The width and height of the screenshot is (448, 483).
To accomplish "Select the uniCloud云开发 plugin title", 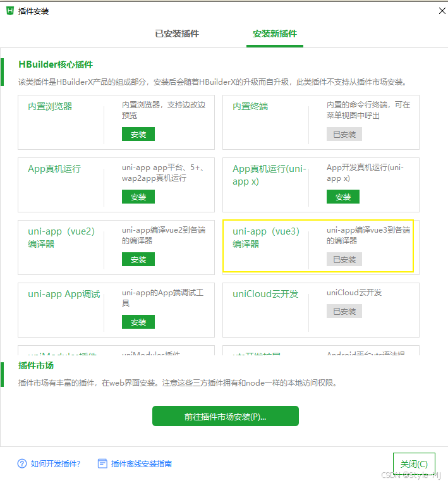I will click(x=265, y=294).
